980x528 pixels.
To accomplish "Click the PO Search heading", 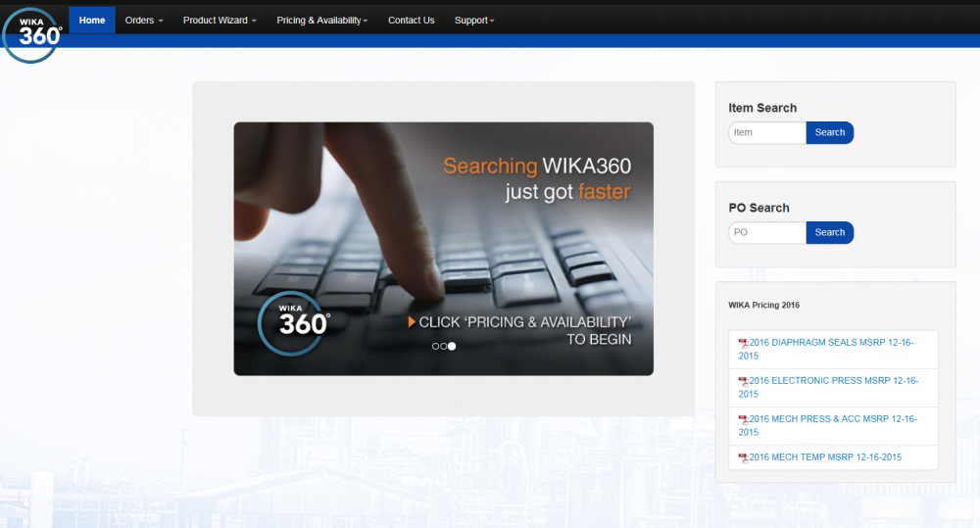I will click(x=759, y=208).
